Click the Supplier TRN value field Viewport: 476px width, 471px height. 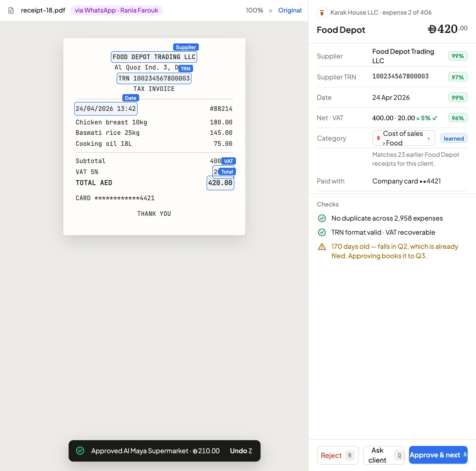(400, 77)
